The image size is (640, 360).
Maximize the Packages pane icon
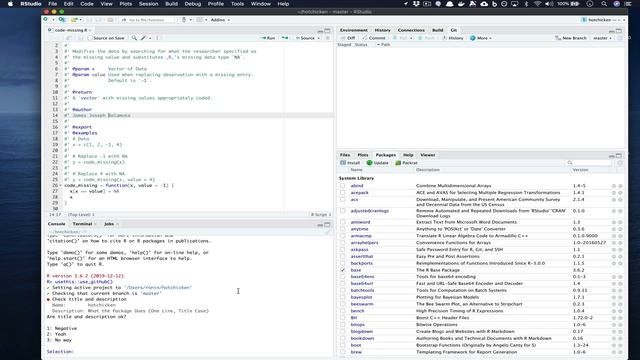(619, 156)
